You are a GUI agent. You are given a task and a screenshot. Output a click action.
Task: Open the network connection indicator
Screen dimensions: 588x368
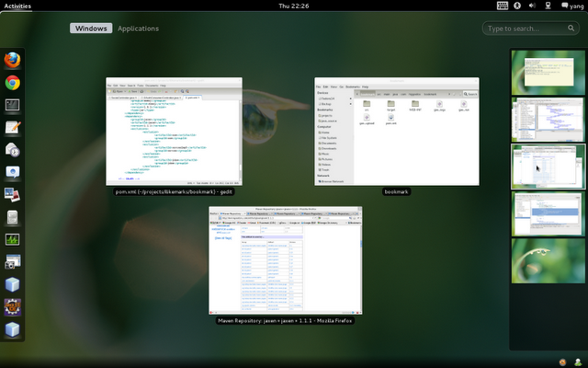click(548, 6)
